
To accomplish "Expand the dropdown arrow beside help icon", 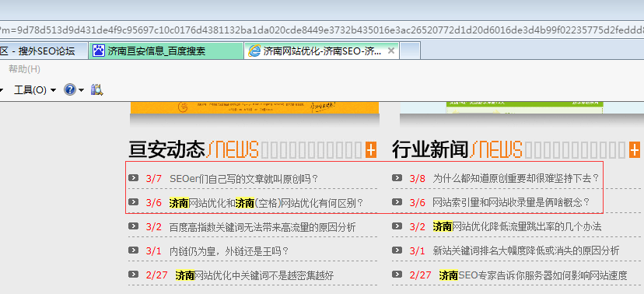I will coord(81,90).
